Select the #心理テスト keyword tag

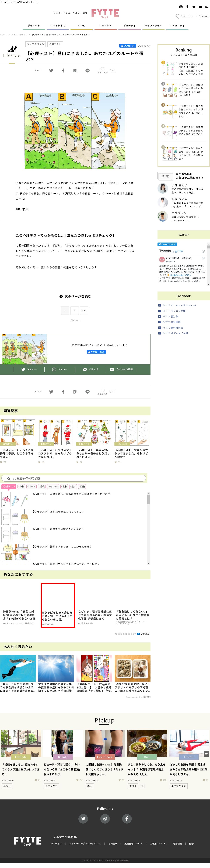tap(9, 486)
